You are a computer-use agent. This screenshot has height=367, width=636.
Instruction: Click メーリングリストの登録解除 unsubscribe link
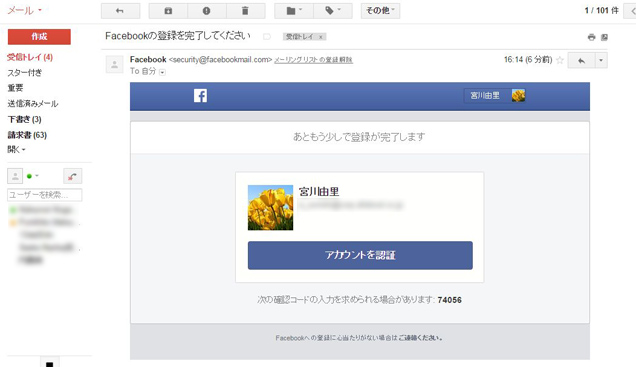[313, 60]
